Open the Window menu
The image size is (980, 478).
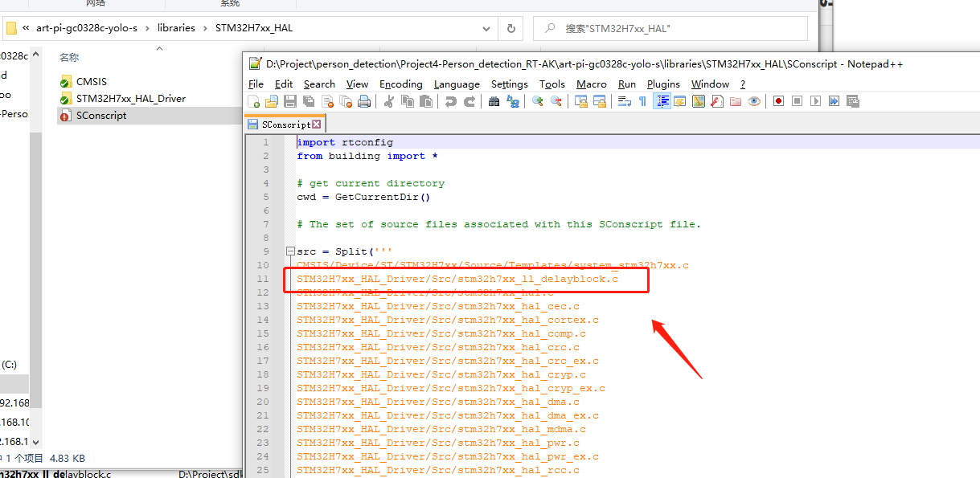pos(710,84)
